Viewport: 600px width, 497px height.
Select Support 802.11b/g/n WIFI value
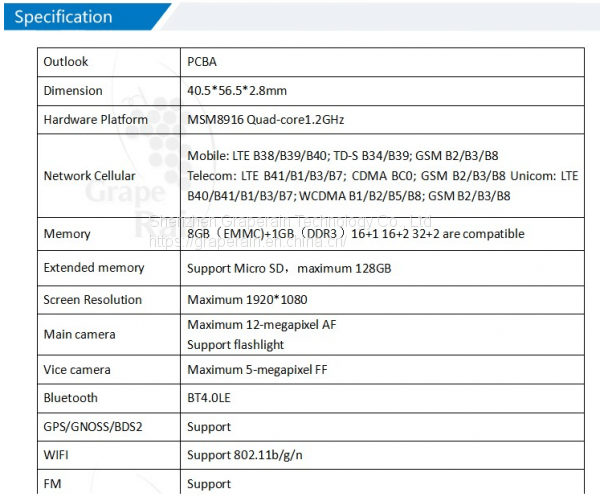click(245, 455)
